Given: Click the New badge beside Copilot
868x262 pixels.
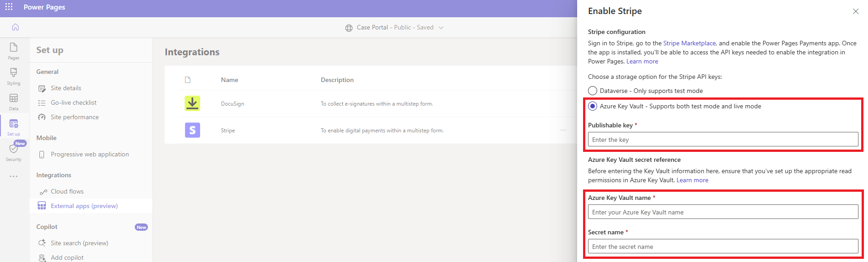Looking at the screenshot, I should pyautogui.click(x=142, y=227).
